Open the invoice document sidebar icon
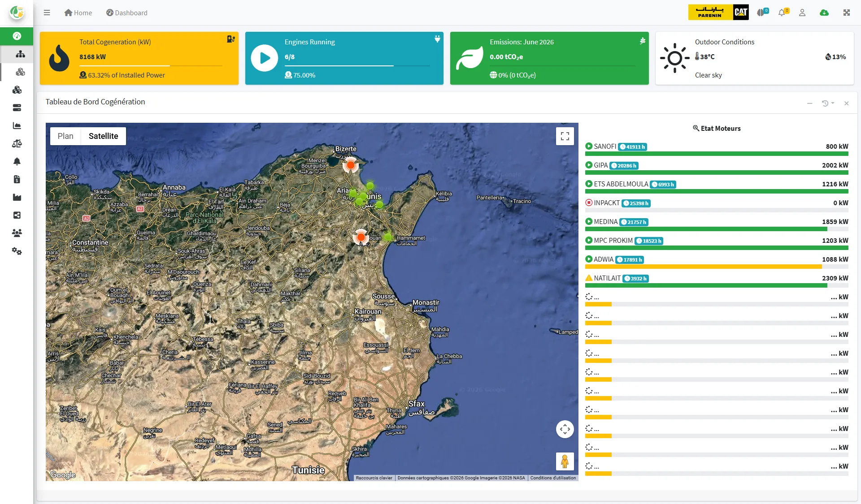The image size is (861, 504). (17, 179)
